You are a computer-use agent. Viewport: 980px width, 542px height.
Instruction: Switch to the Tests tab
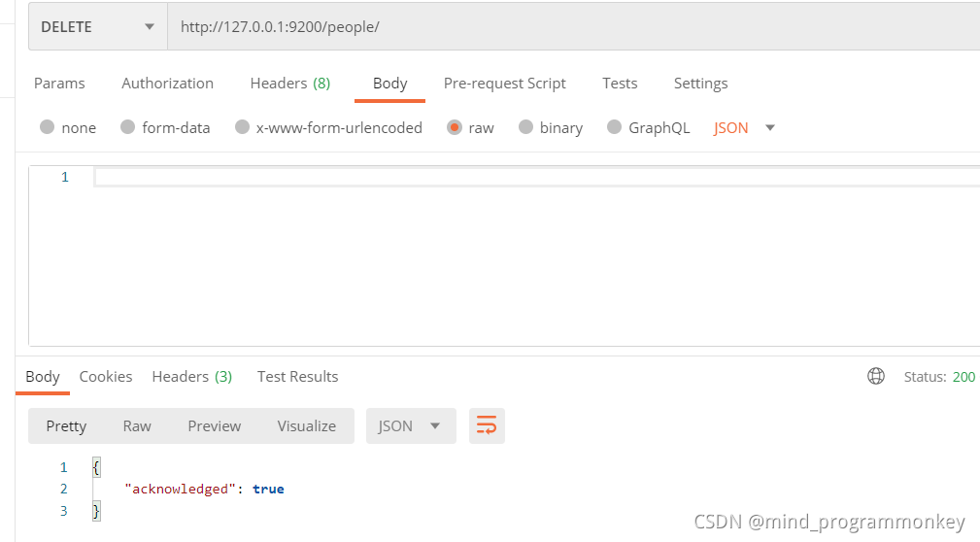620,84
